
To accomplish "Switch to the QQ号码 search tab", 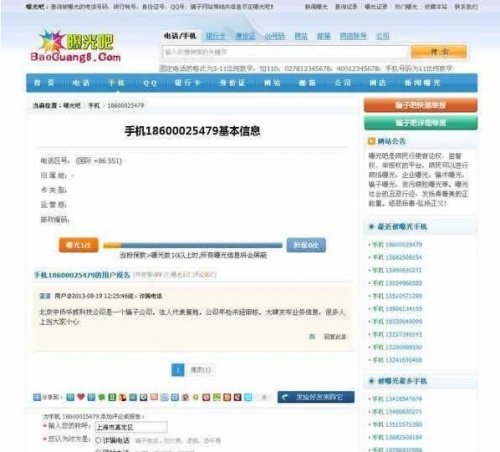I will [275, 36].
